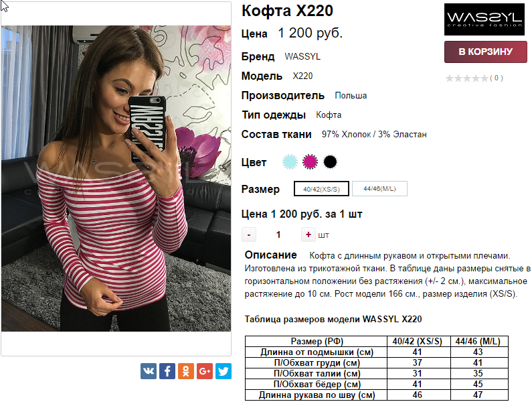Screen dimensions: 532x408
Task: Select size 44/46(M/L)
Action: click(x=379, y=188)
